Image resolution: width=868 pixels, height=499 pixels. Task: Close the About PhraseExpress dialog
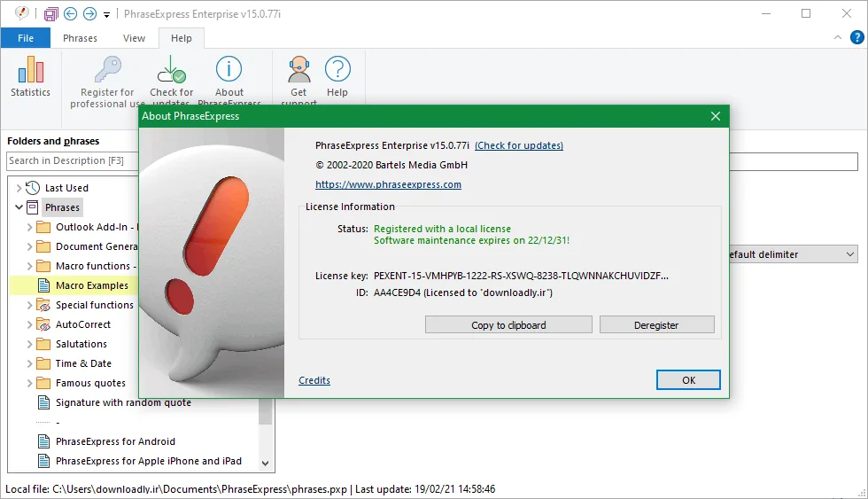(x=716, y=116)
